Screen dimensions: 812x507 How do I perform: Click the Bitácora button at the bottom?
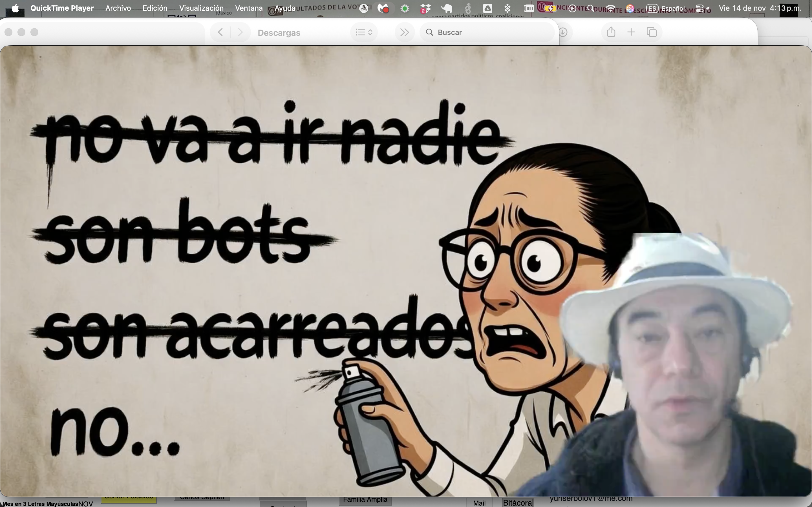click(x=517, y=503)
